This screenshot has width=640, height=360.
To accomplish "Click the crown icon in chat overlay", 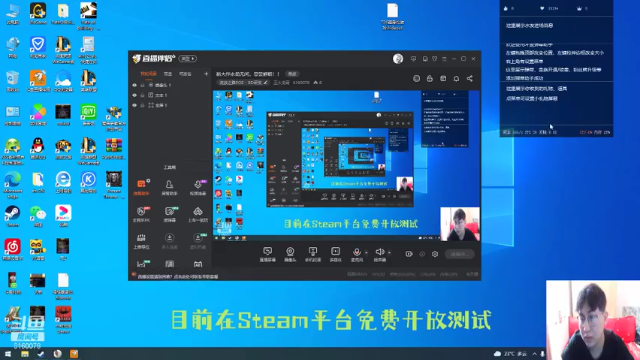I will (579, 8).
